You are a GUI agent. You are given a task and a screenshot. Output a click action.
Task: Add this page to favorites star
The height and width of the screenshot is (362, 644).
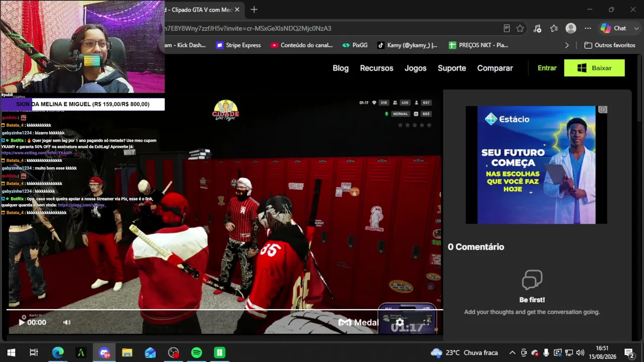tap(520, 28)
